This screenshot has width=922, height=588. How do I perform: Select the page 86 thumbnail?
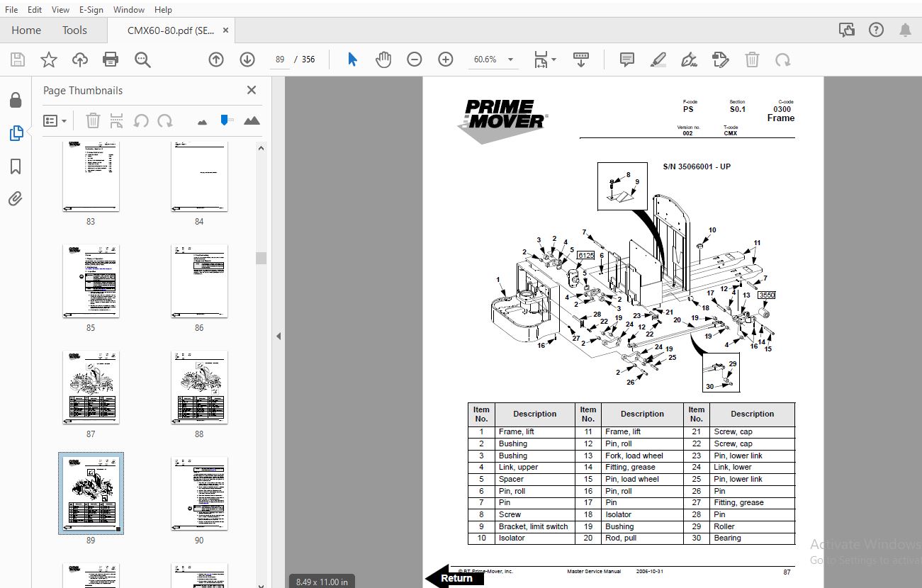pos(199,281)
